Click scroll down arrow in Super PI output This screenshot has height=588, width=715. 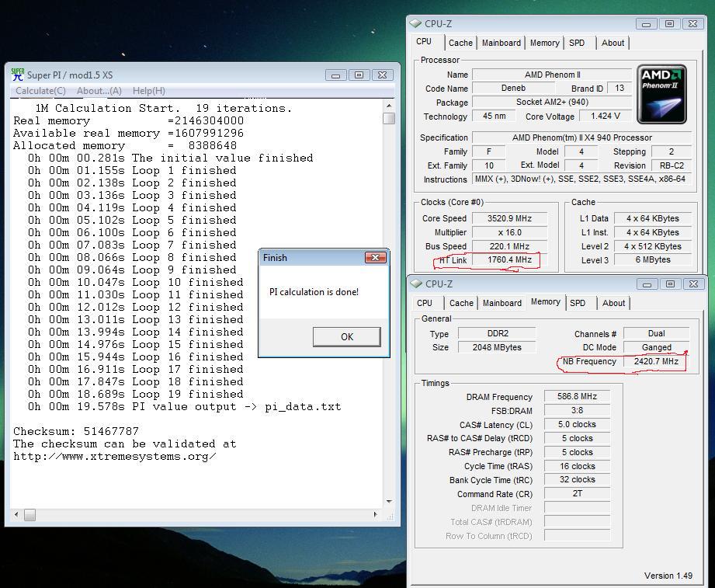coord(389,501)
